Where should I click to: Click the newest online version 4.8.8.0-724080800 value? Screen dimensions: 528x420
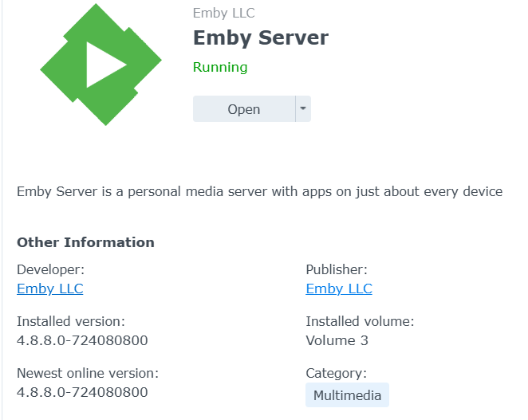(x=82, y=392)
